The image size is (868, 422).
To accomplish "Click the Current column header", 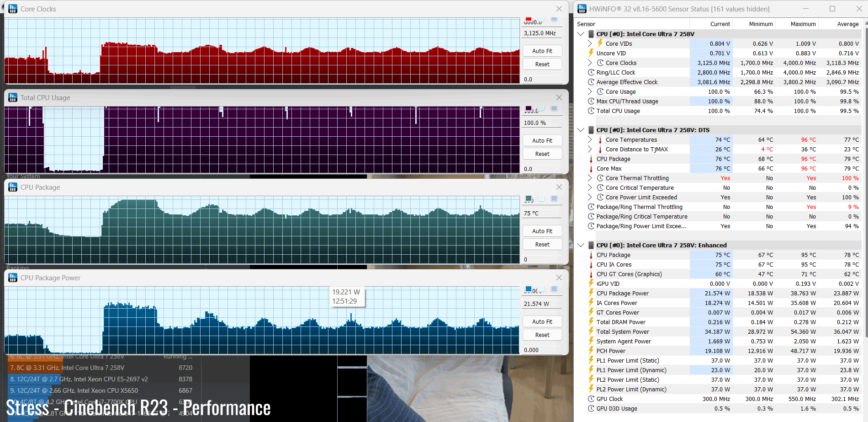I will 711,24.
